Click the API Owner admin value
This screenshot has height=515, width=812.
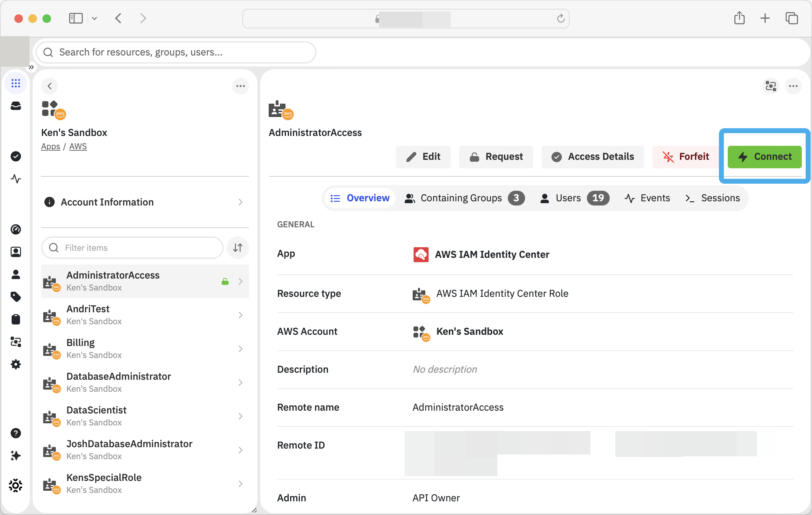pos(436,498)
